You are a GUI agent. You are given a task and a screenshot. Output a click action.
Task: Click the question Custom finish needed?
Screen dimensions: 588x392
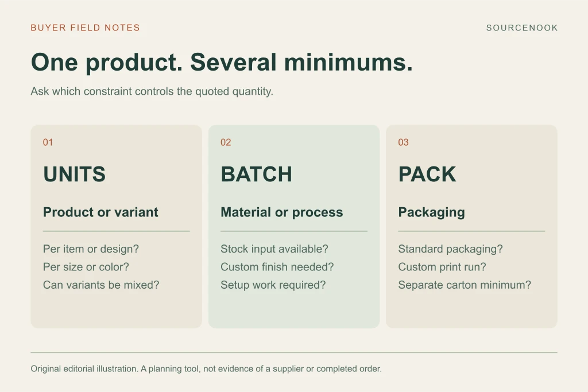[277, 267]
